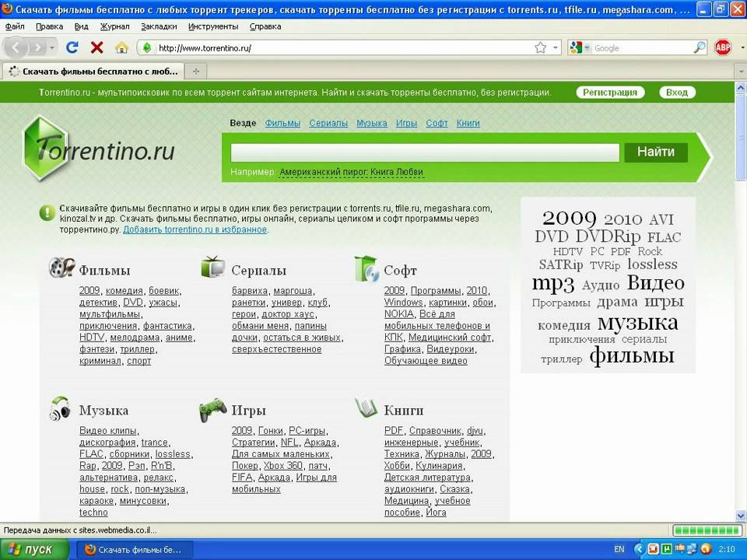Click the Американский пирог: Книга Любви example link
The height and width of the screenshot is (560, 747).
(x=351, y=172)
